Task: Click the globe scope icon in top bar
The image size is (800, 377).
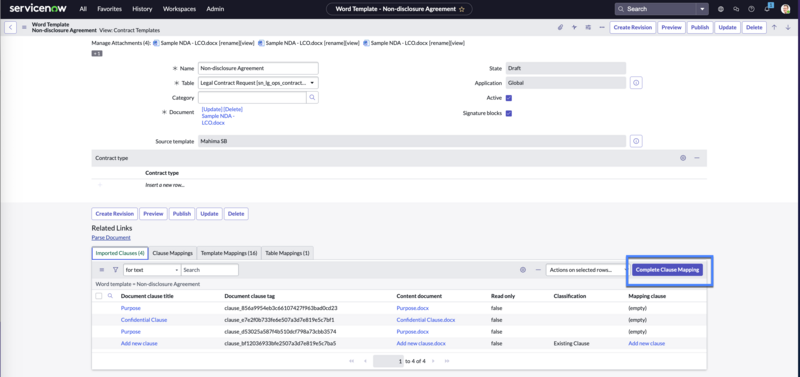Action: tap(720, 9)
